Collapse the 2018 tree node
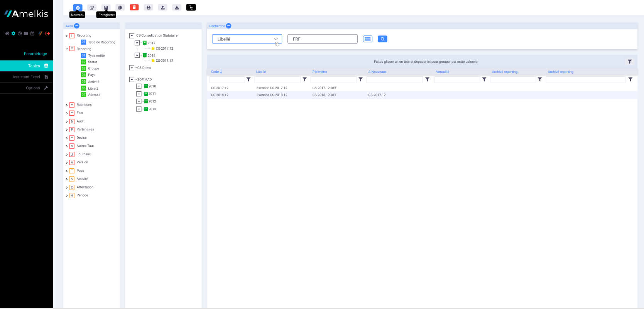 pyautogui.click(x=137, y=55)
